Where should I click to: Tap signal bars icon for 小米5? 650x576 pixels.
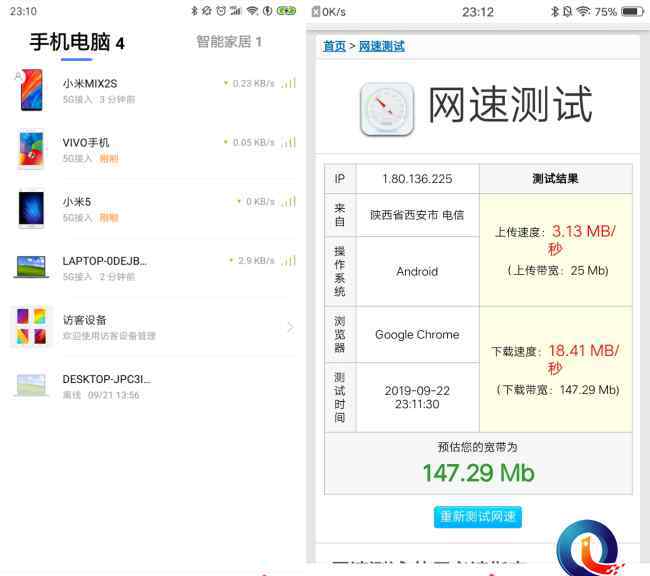[289, 202]
